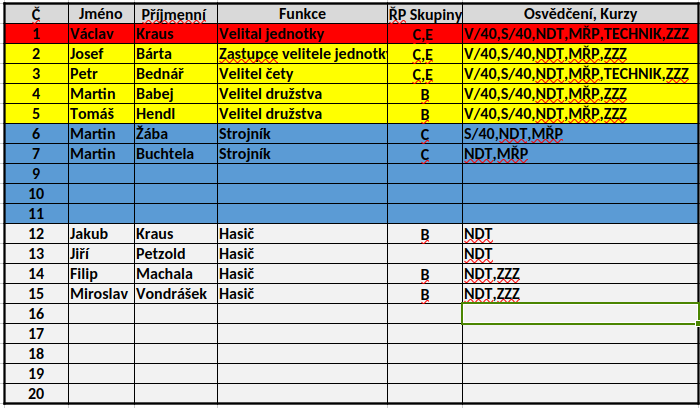Click the 'ŘP Skupiny' header cell

point(424,14)
